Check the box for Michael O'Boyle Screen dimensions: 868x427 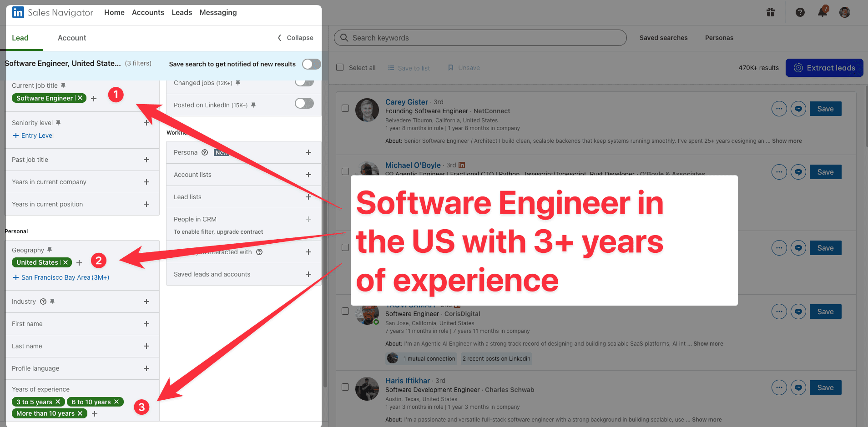pos(345,171)
